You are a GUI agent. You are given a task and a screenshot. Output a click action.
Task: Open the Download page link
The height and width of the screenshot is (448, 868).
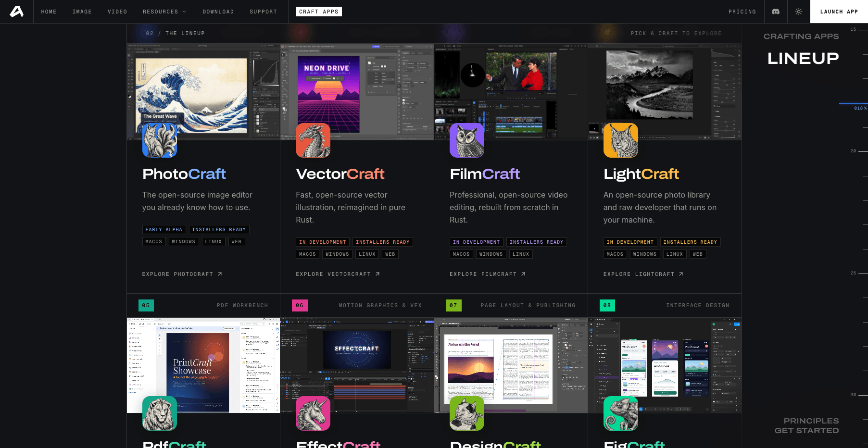click(218, 12)
